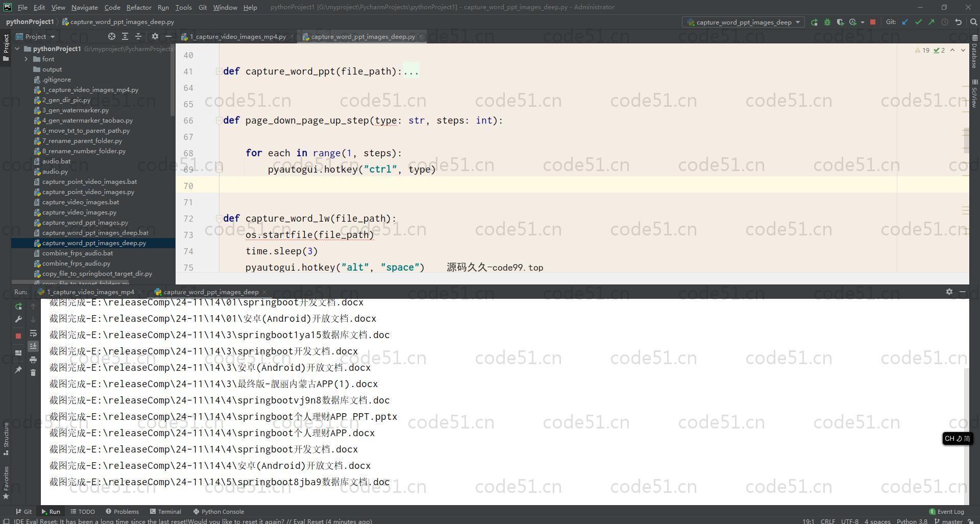980x524 pixels.
Task: Open profiler options dropdown arrow
Action: (x=862, y=22)
